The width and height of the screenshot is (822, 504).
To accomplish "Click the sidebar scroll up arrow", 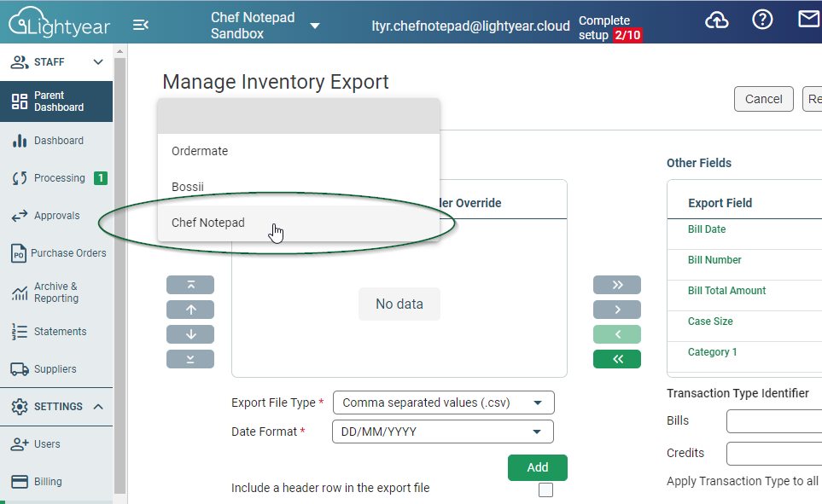I will point(120,51).
